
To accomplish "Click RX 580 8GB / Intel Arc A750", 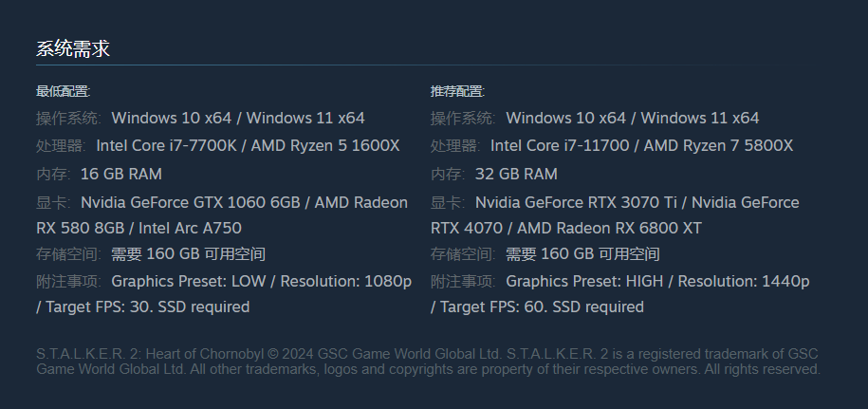I will (x=139, y=228).
